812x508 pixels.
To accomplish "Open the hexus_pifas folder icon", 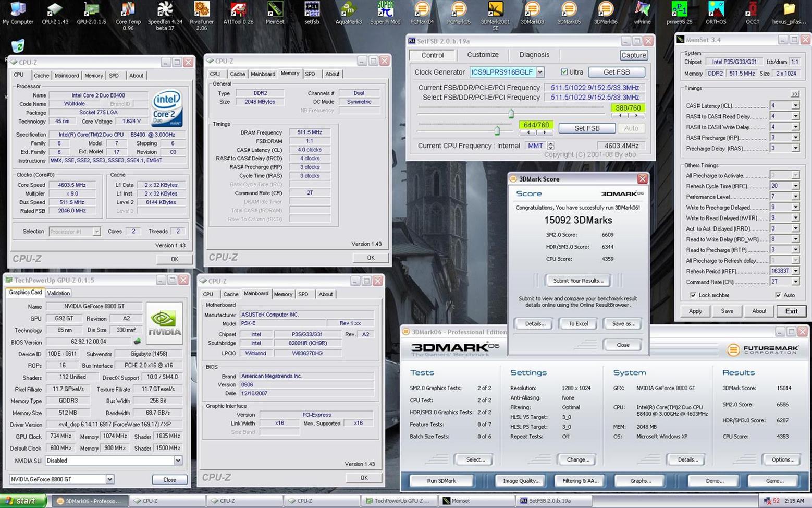I will click(790, 13).
